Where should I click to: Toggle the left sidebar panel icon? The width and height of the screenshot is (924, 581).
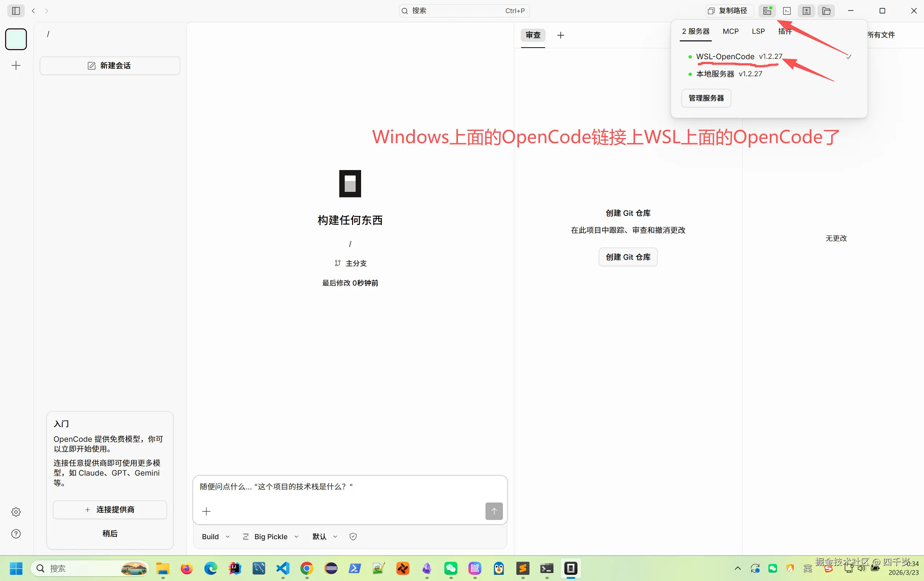(16, 11)
